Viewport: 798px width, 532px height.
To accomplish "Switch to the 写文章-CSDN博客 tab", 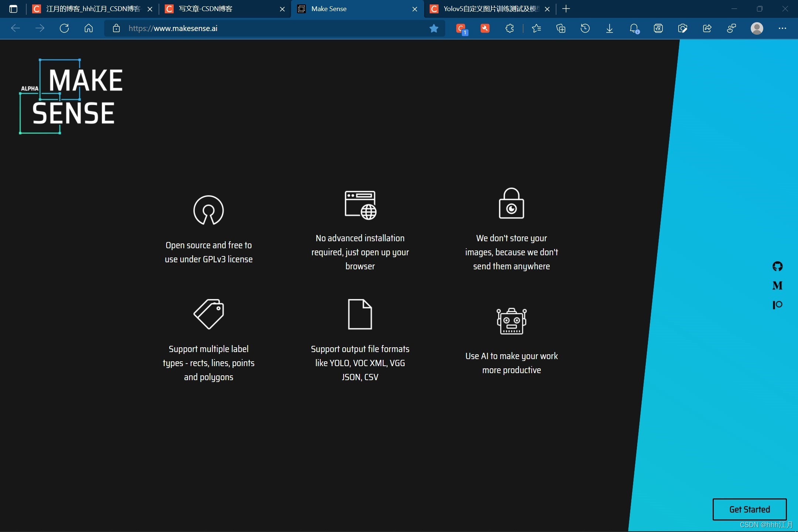I will pyautogui.click(x=225, y=9).
